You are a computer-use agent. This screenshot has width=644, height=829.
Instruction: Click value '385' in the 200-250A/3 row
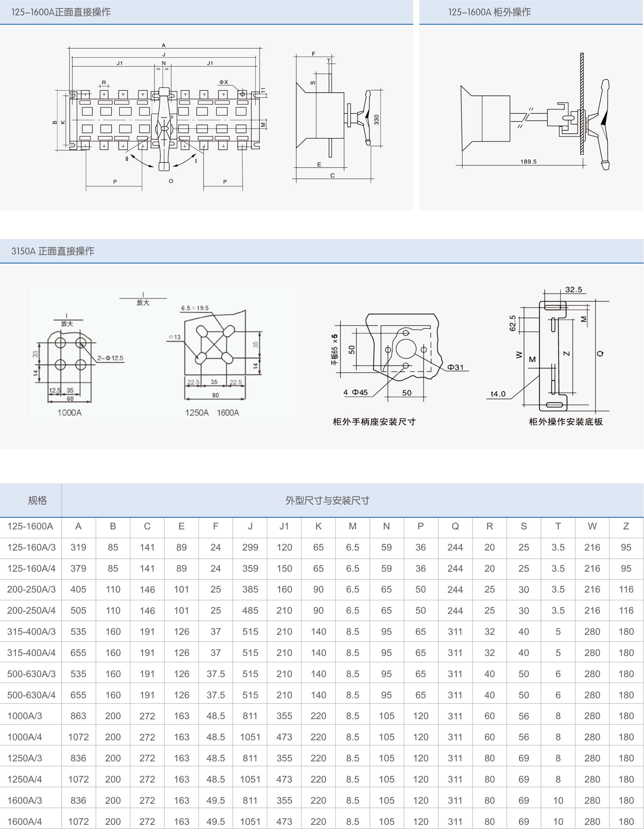pyautogui.click(x=250, y=590)
